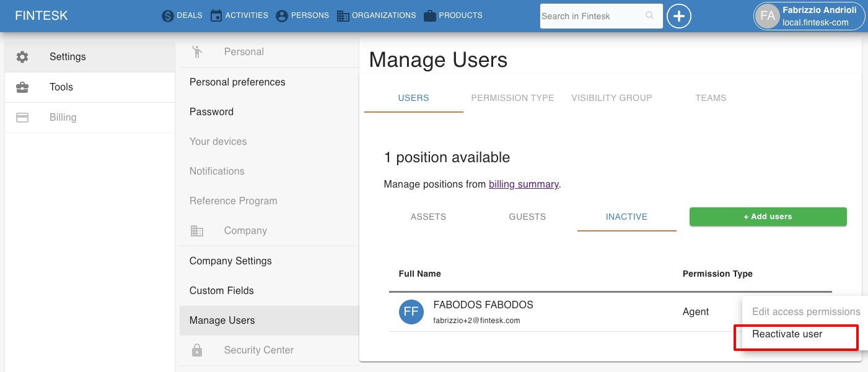Click the Personal figure icon
Screen dimensions: 868x372
197,52
